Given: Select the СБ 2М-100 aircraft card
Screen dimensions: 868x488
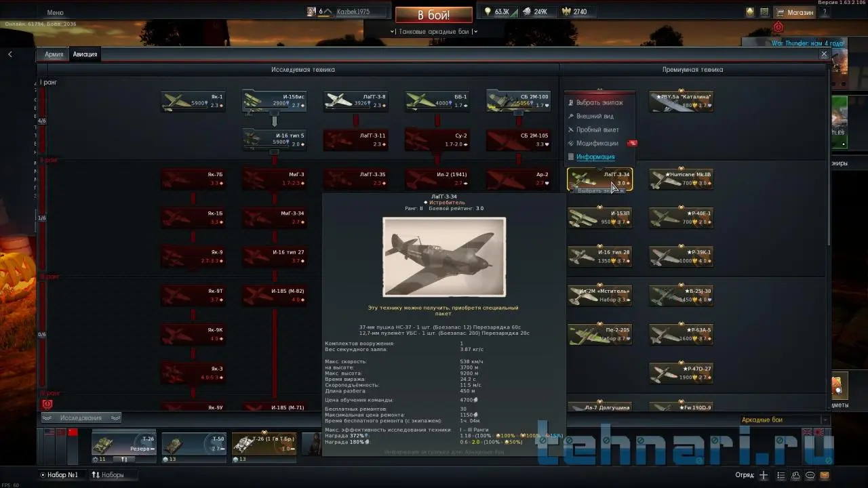Looking at the screenshot, I should point(519,101).
